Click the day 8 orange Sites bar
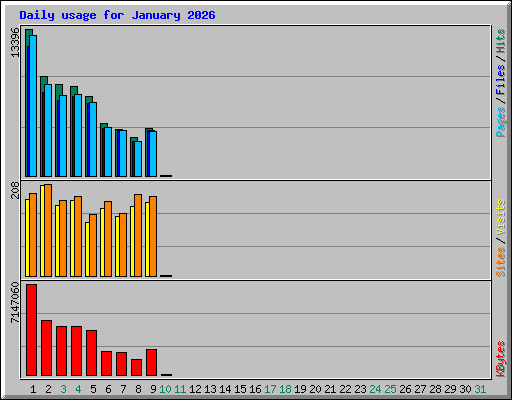 coord(138,235)
